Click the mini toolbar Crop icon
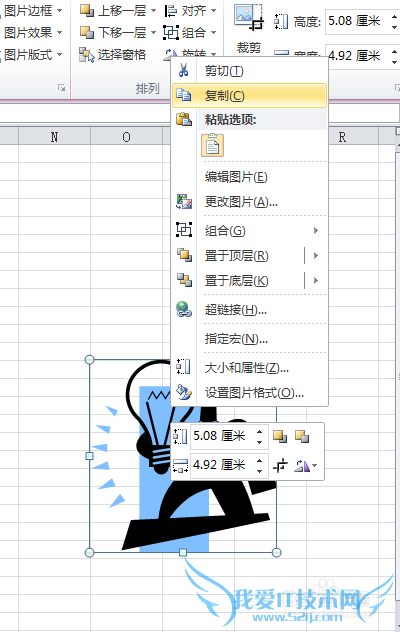This screenshot has height=632, width=400. pos(280,466)
